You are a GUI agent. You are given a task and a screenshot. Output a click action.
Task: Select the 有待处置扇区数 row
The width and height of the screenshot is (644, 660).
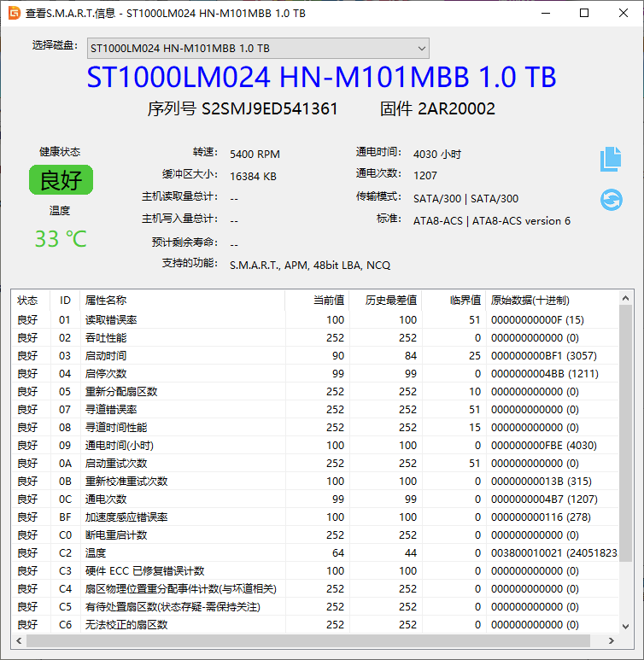315,606
